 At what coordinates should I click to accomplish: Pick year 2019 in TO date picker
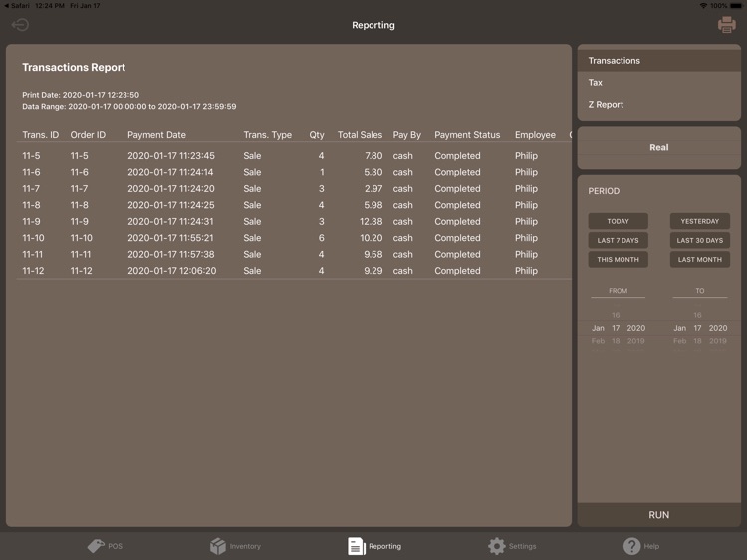pyautogui.click(x=718, y=341)
